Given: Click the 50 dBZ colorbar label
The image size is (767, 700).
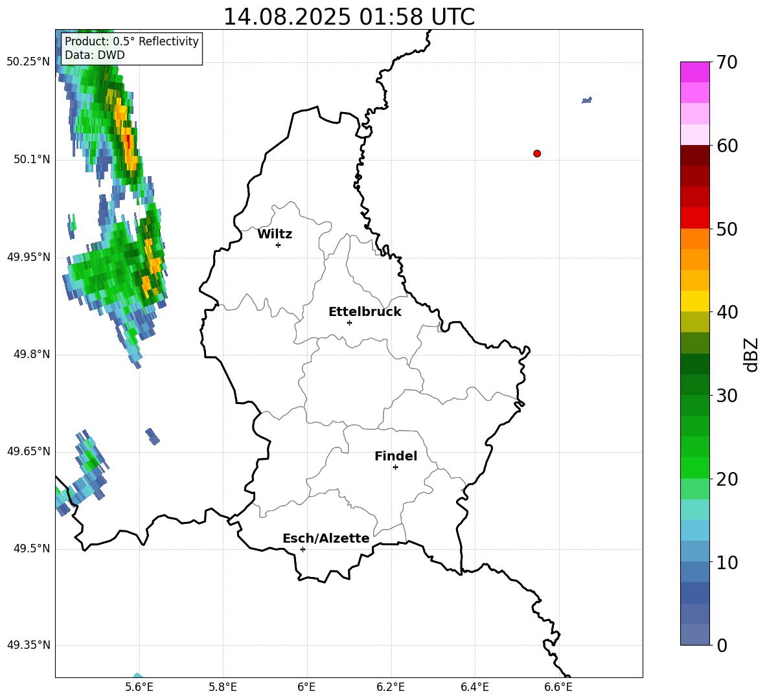Looking at the screenshot, I should point(727,229).
